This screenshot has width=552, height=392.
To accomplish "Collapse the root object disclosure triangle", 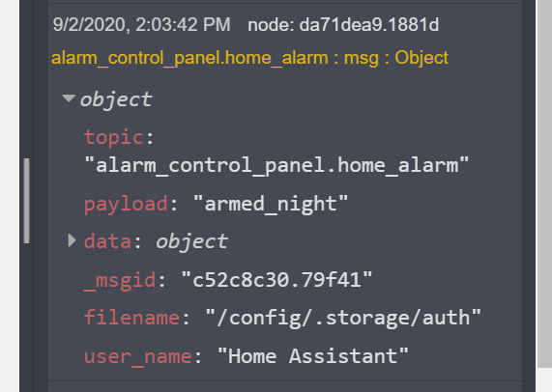I will 69,98.
